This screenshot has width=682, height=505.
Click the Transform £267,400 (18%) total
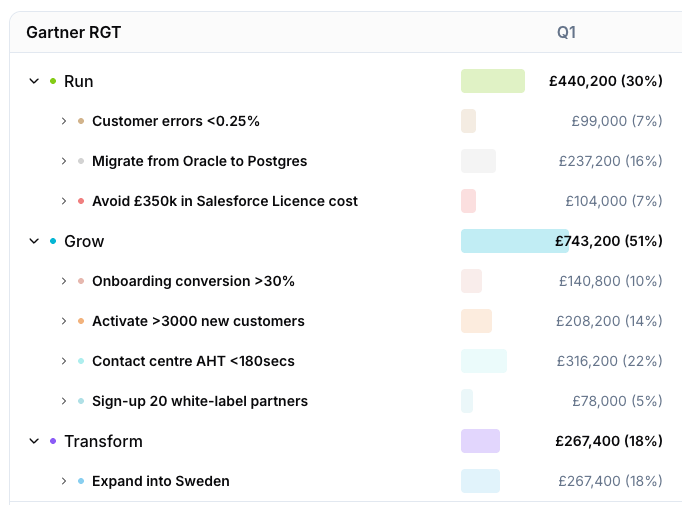coord(606,441)
